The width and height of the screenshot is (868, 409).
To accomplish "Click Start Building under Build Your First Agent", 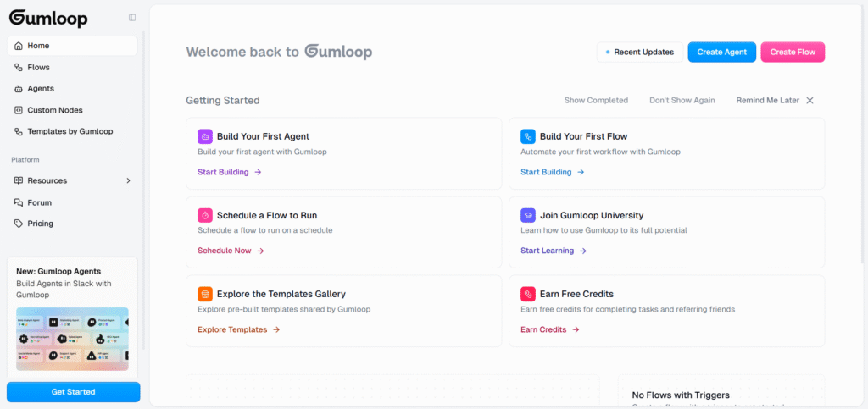I will (x=223, y=172).
